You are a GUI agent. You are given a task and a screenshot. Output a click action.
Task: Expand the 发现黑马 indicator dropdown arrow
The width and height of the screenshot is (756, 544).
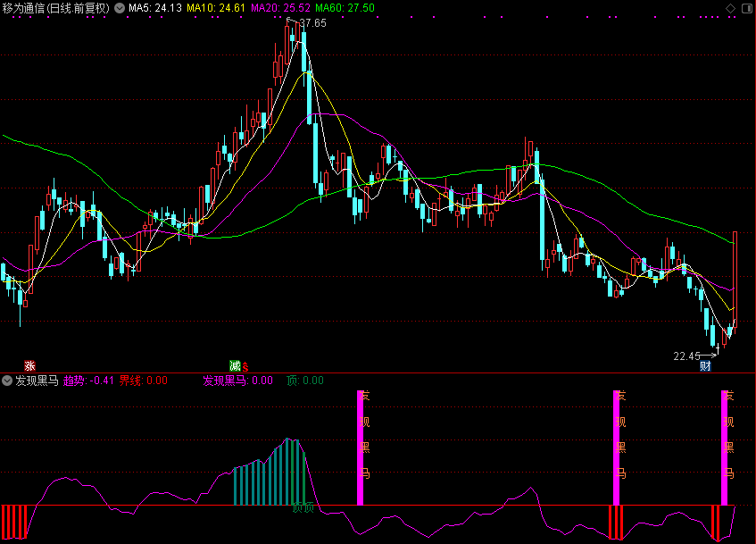7,381
